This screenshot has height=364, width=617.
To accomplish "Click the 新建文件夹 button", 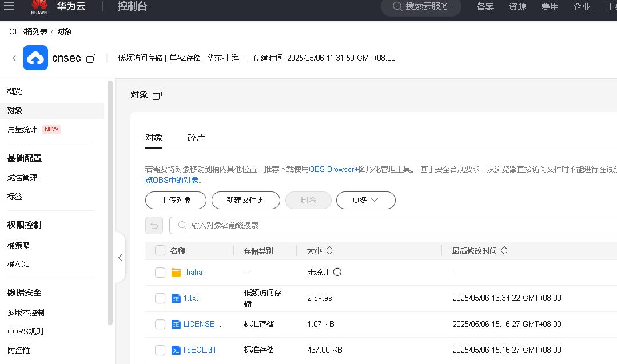I will [x=246, y=200].
